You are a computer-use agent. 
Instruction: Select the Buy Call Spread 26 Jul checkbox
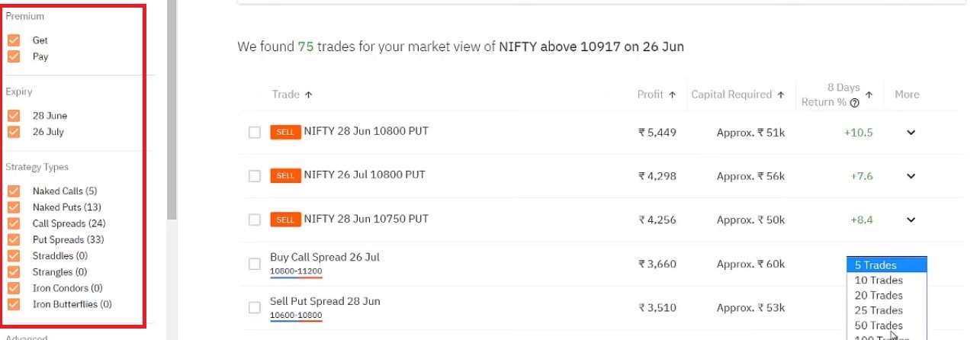pyautogui.click(x=255, y=264)
